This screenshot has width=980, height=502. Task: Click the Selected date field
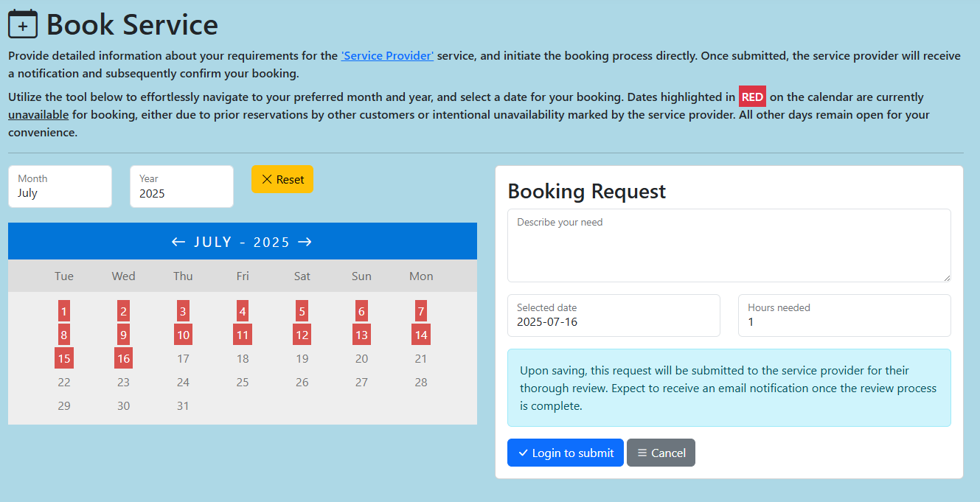(614, 316)
